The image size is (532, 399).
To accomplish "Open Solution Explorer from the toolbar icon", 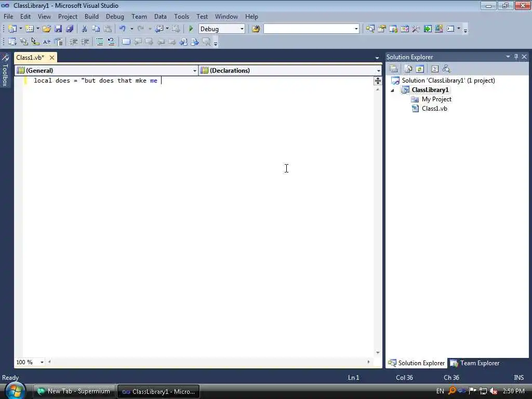I will click(370, 29).
